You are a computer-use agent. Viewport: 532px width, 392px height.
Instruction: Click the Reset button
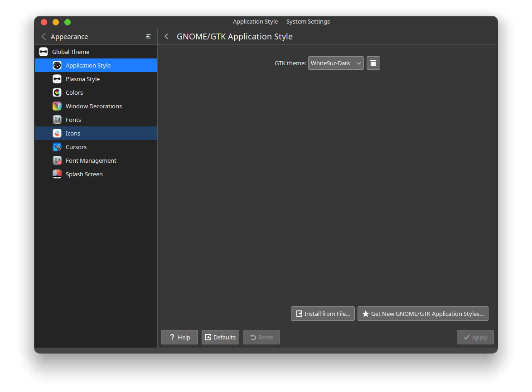point(261,337)
